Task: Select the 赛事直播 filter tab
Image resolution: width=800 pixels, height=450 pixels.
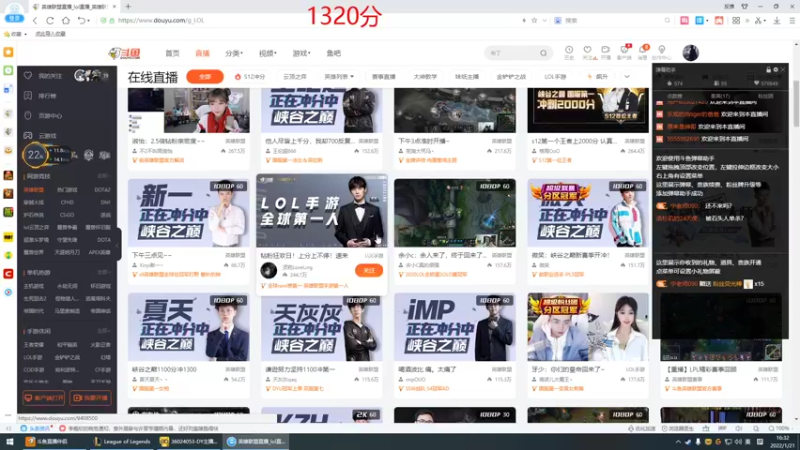Action: coord(384,77)
